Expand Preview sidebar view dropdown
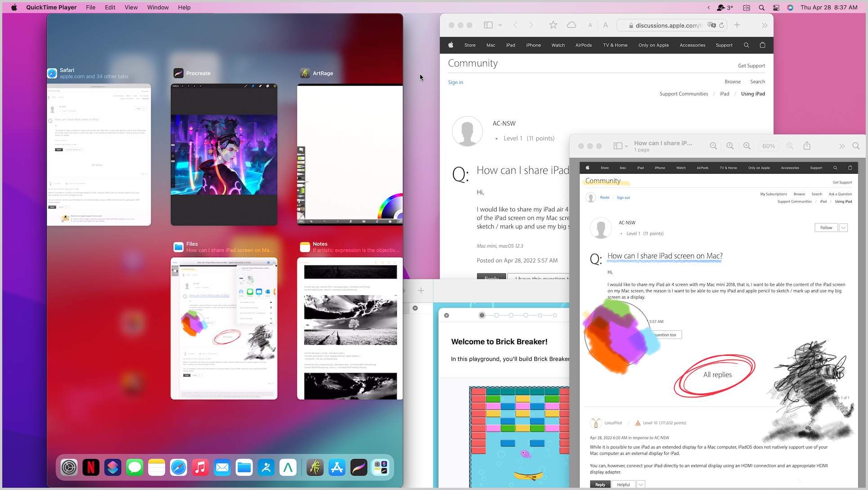The image size is (868, 490). pyautogui.click(x=626, y=146)
